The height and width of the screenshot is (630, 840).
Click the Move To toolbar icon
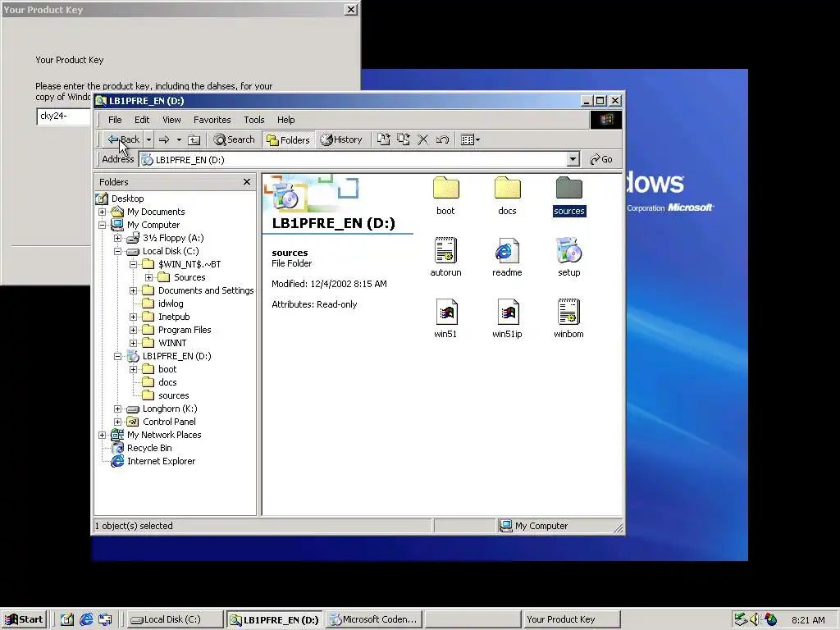(384, 139)
